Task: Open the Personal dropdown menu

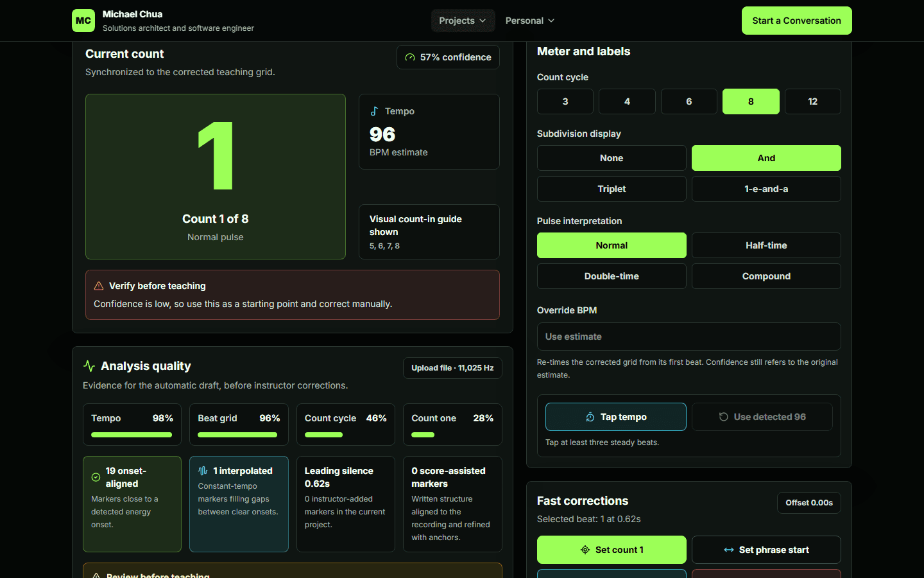Action: 529,21
